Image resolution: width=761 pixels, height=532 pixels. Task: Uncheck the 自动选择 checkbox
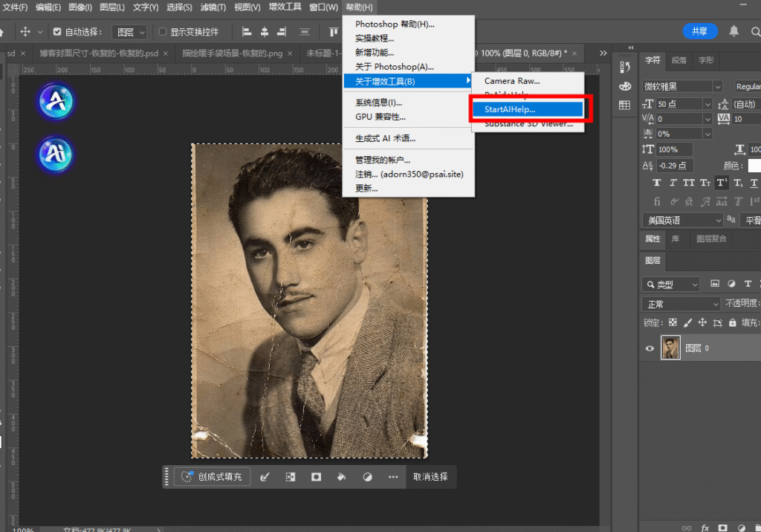pyautogui.click(x=57, y=32)
